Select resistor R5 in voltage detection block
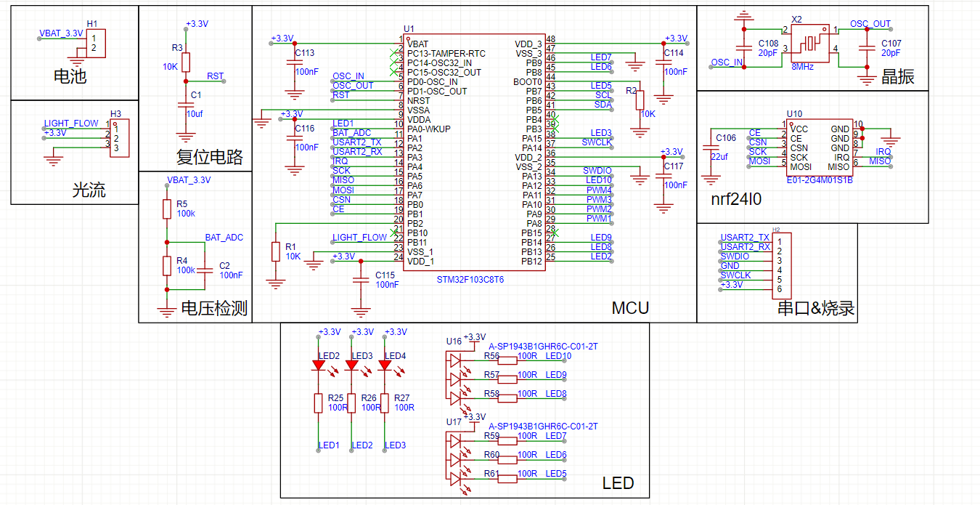 pyautogui.click(x=167, y=209)
